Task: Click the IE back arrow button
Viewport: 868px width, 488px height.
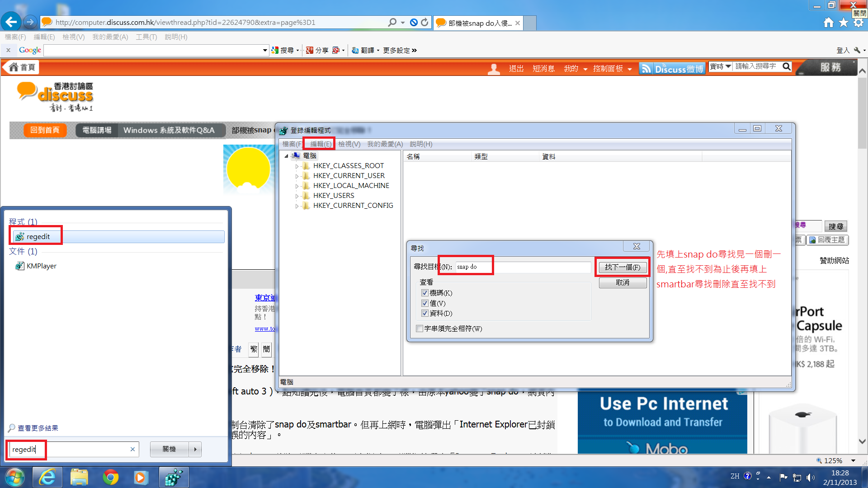Action: pyautogui.click(x=11, y=21)
